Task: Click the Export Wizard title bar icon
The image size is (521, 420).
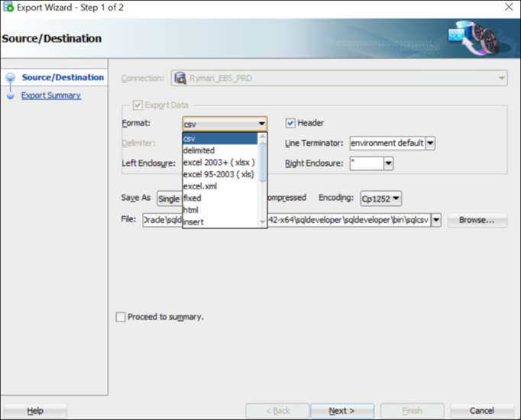Action: pos(8,8)
